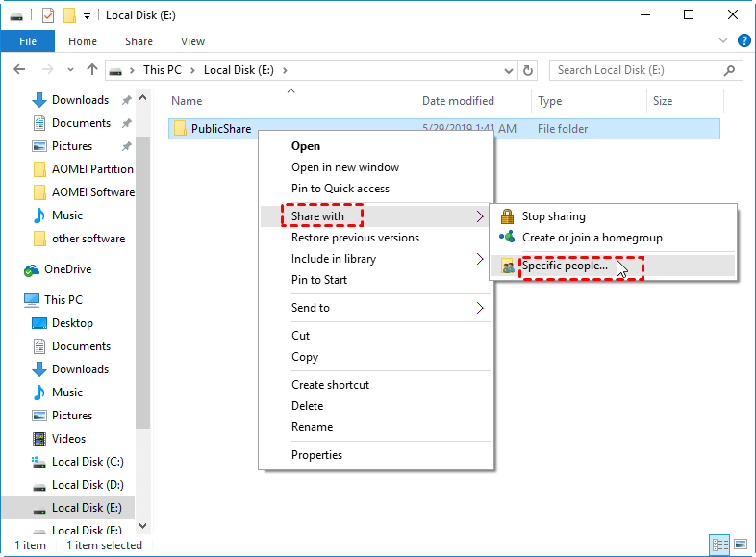Refresh the Local Disk (E:) view
The height and width of the screenshot is (557, 756).
pos(528,70)
